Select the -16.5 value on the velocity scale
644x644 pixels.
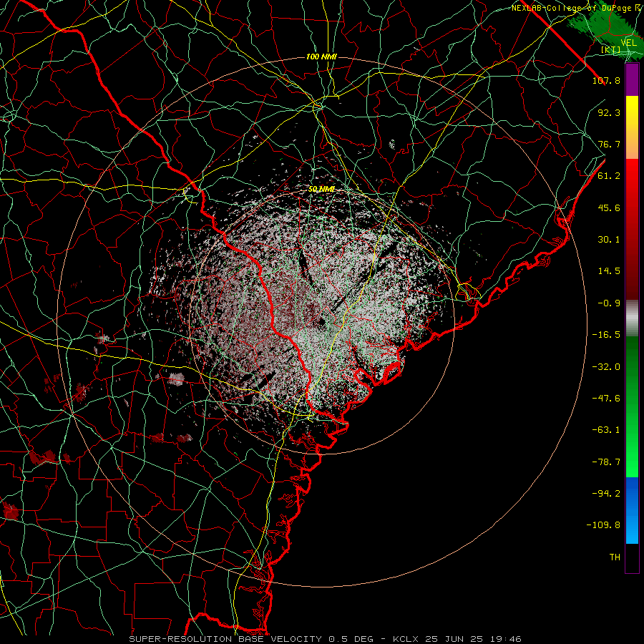click(x=606, y=335)
